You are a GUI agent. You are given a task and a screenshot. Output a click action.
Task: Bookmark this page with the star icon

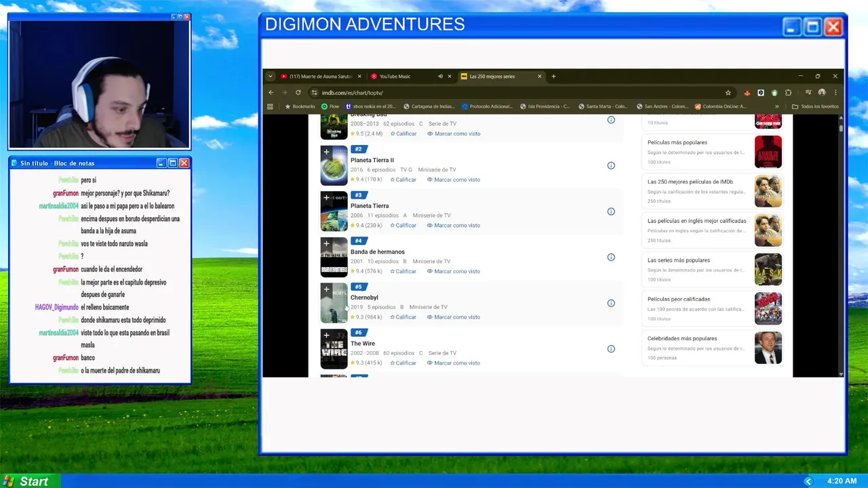[x=728, y=93]
